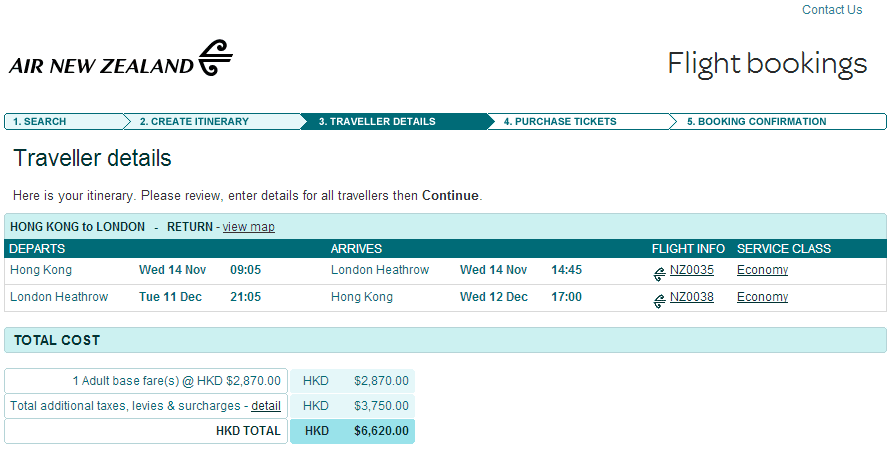
Task: Click the HKD TOTAL amount $6,620.00
Action: (x=381, y=432)
